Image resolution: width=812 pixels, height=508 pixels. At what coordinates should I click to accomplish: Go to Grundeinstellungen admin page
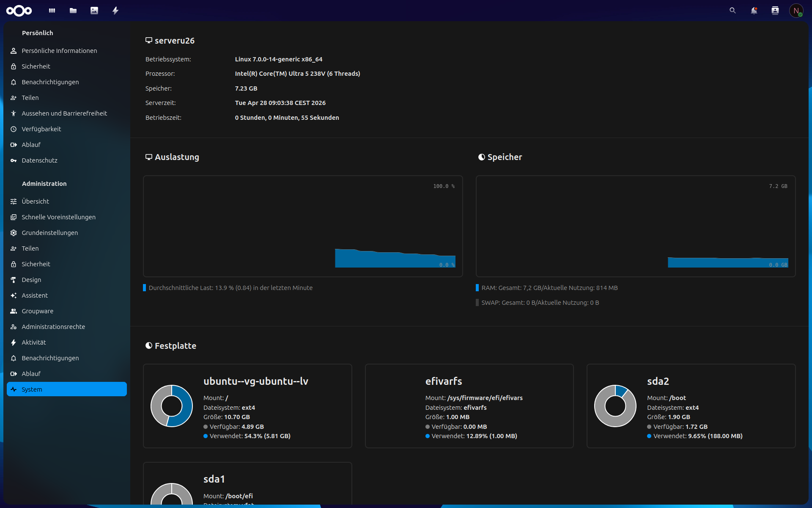click(x=49, y=233)
